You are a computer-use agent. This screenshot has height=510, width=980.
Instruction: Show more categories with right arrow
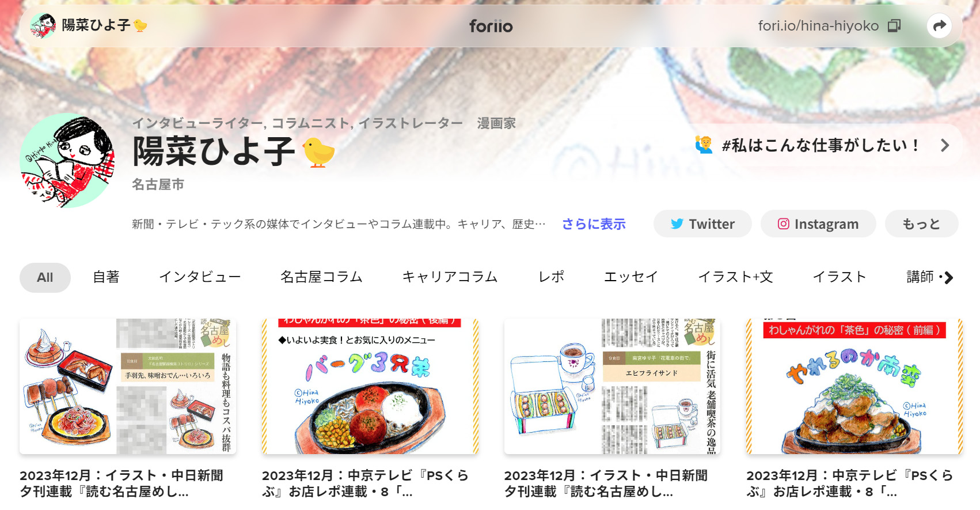(x=948, y=278)
